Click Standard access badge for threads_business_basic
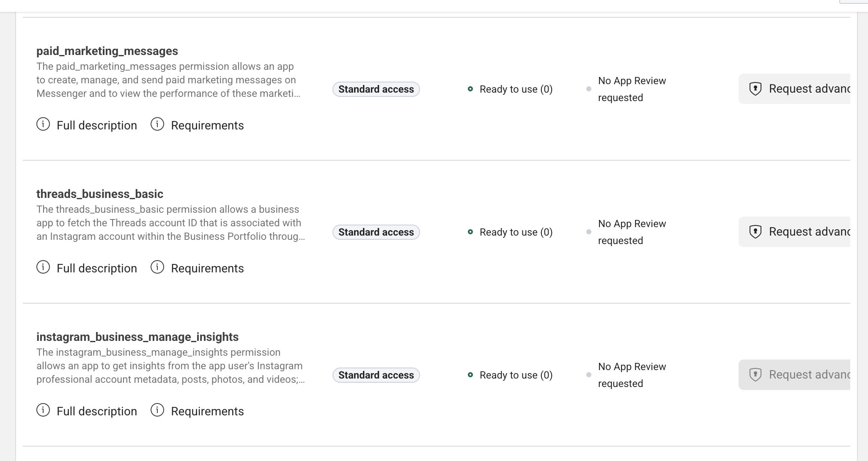This screenshot has width=868, height=461. [x=376, y=232]
